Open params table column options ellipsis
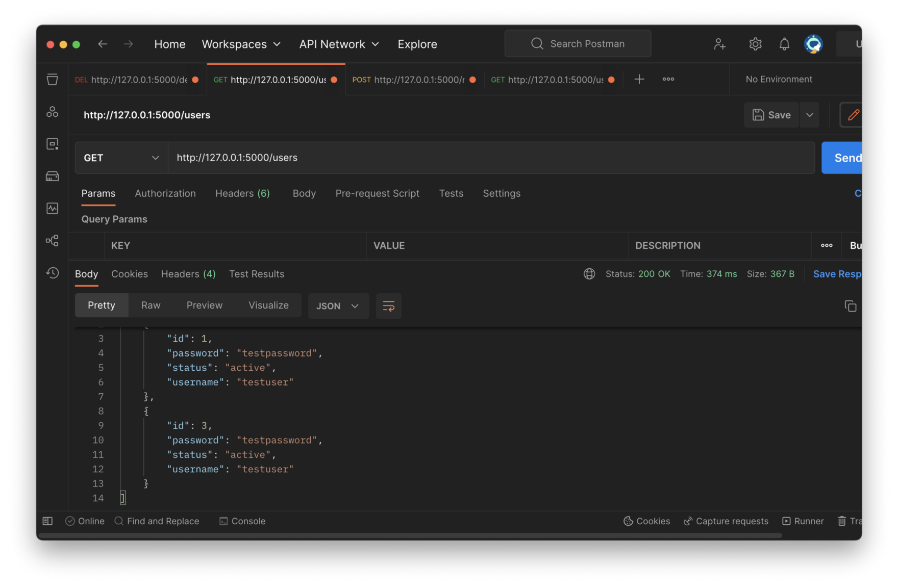Image resolution: width=898 pixels, height=588 pixels. click(x=827, y=245)
